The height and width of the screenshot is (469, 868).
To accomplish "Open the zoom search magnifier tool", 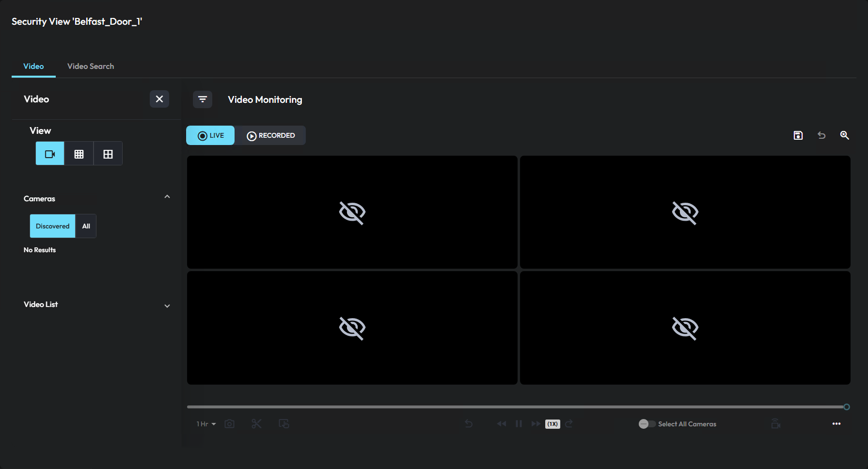I will pos(845,135).
